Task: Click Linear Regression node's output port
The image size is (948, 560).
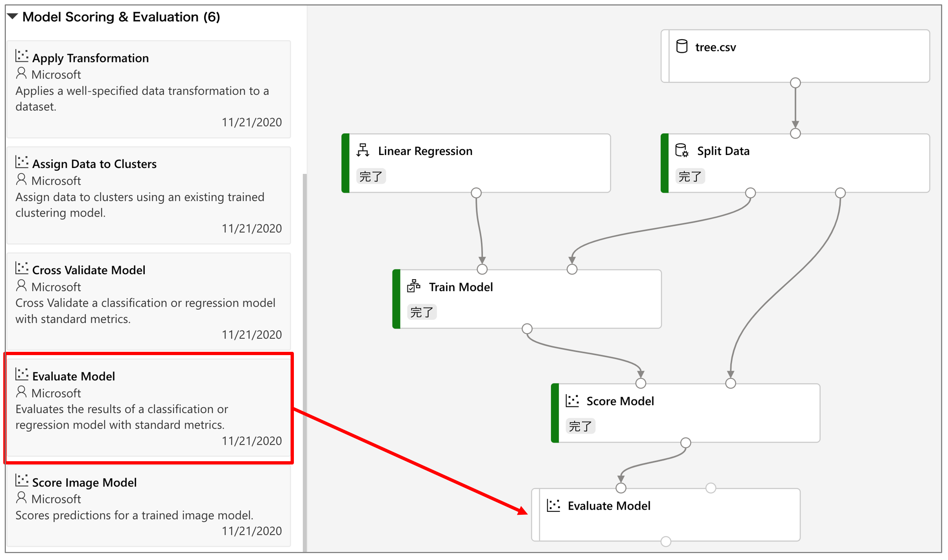Action: (x=476, y=193)
